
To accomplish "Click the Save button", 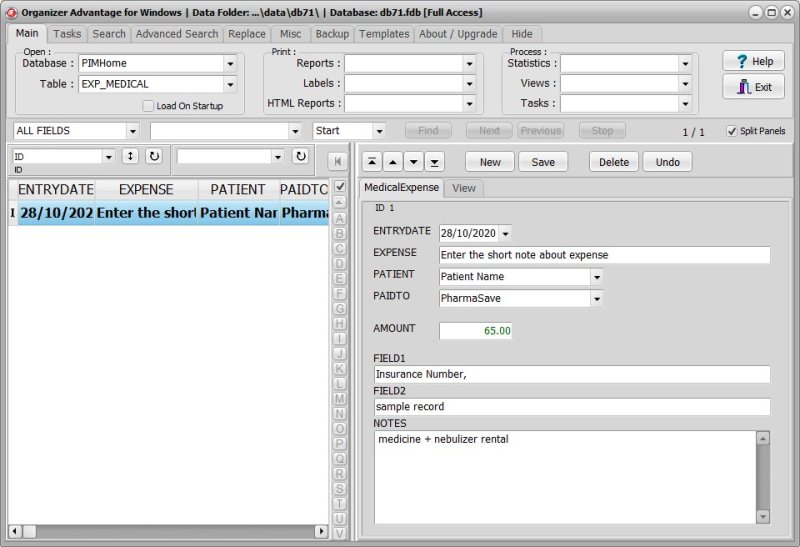I will tap(543, 162).
